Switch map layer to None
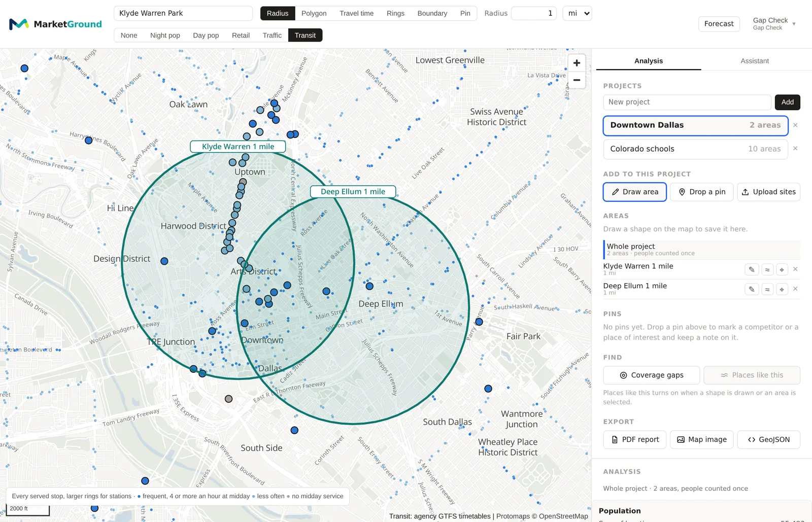The width and height of the screenshot is (812, 522). (x=129, y=35)
